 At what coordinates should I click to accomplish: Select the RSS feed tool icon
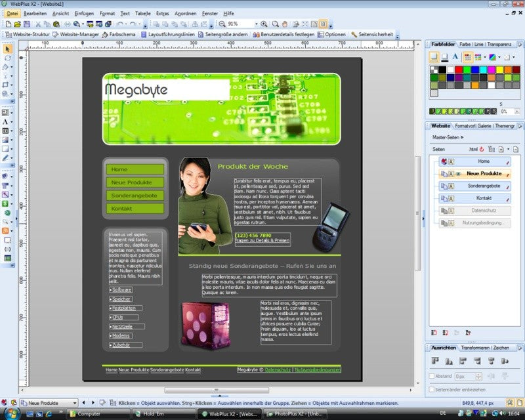click(6, 231)
